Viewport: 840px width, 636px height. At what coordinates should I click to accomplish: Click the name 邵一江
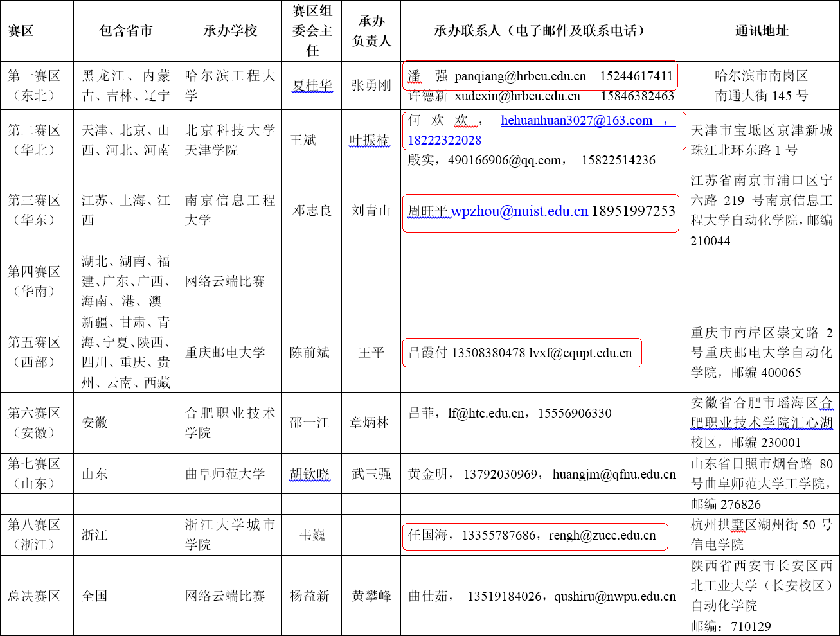[310, 423]
